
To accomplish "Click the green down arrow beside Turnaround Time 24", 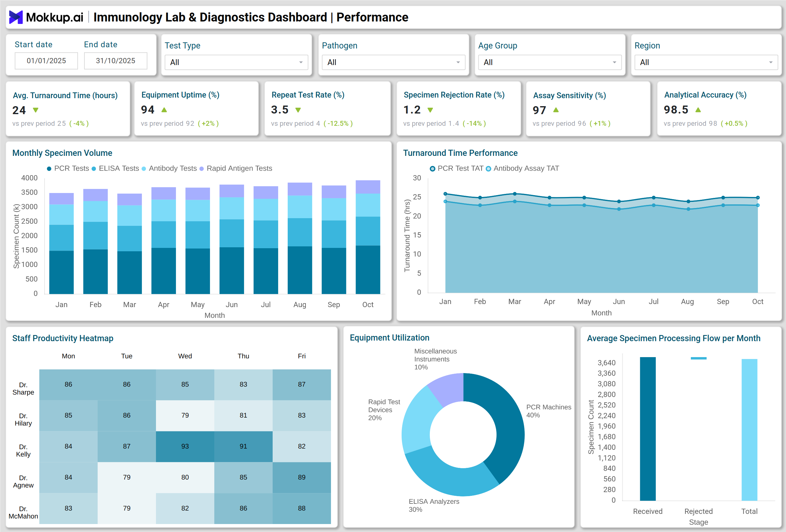I will (36, 110).
